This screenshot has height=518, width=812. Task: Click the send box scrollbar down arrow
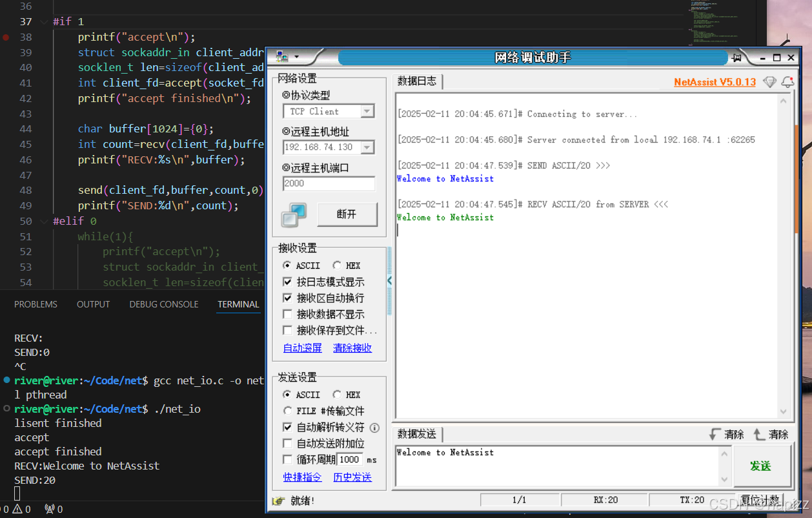[x=724, y=479]
